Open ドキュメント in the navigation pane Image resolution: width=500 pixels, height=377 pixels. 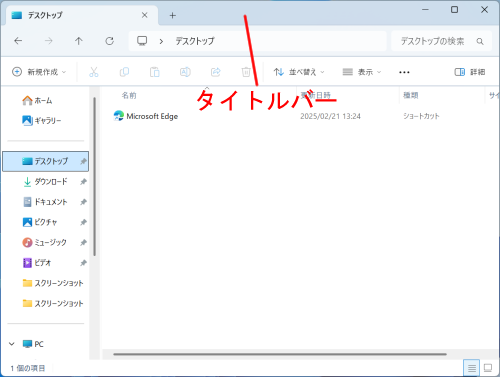(45, 202)
